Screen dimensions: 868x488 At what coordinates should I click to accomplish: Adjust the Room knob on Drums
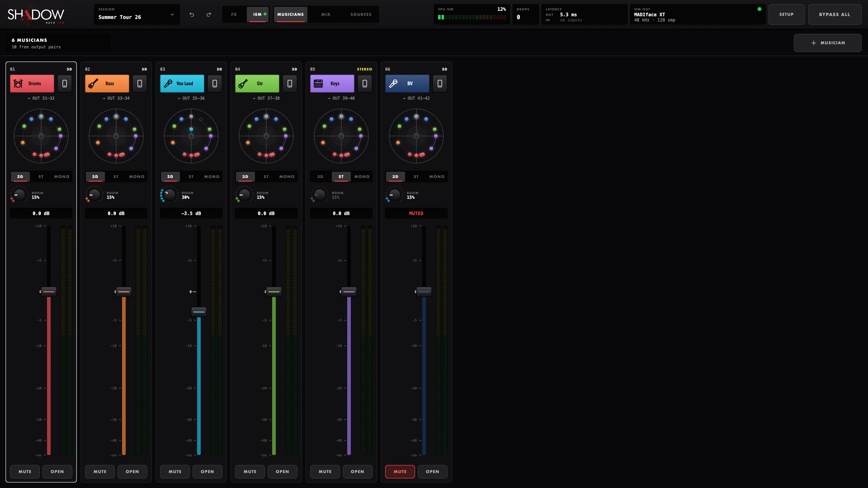19,195
